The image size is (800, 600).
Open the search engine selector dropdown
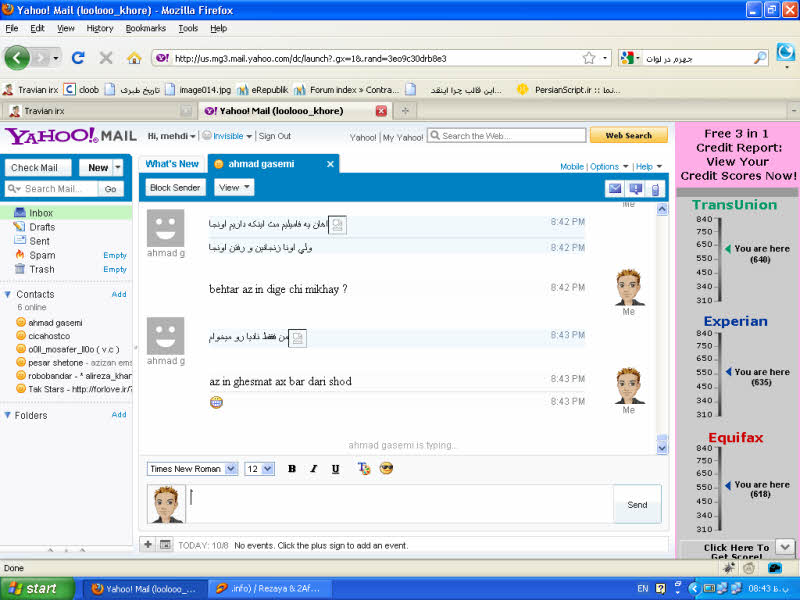630,58
